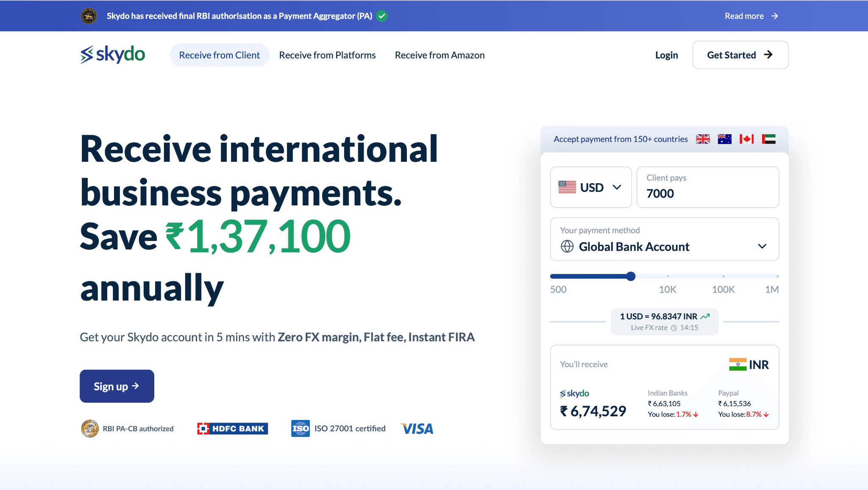Click the ISO 27001 certified label
Image resolution: width=868 pixels, height=490 pixels.
click(x=350, y=429)
